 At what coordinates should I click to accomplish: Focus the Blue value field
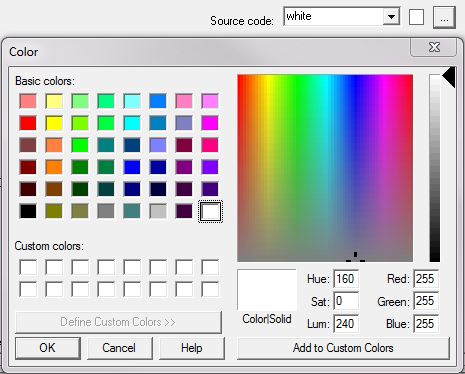tap(426, 324)
